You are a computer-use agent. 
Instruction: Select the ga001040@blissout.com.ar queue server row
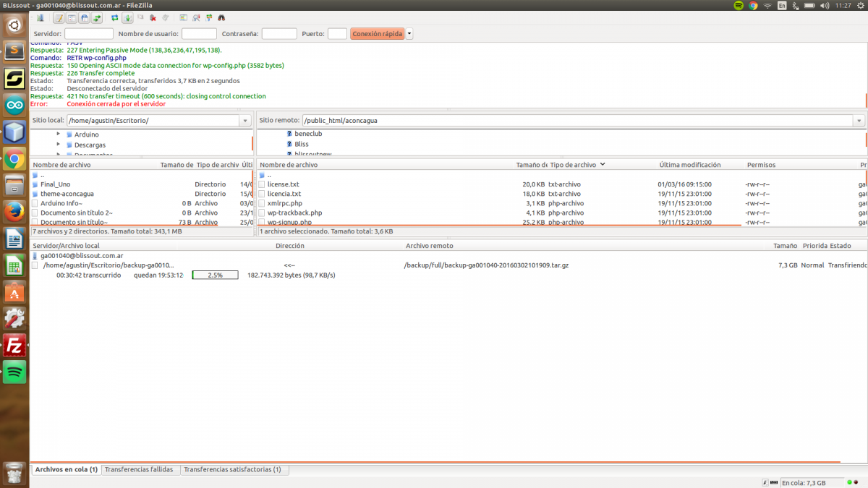(448, 256)
